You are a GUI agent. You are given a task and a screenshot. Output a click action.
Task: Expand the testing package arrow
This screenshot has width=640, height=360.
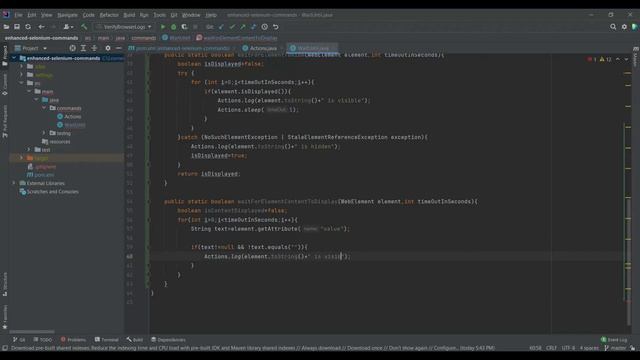(x=44, y=133)
